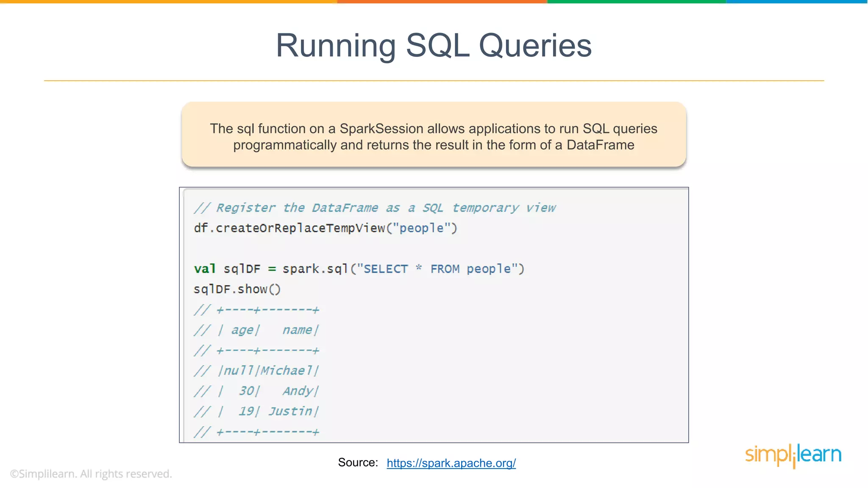Click the yellow segment of top color bar

pos(168,2)
